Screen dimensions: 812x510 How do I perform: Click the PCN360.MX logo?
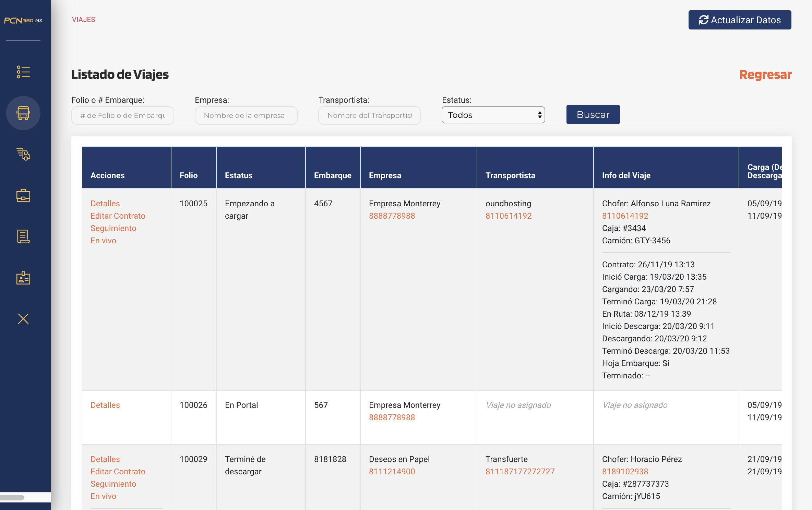(x=23, y=21)
